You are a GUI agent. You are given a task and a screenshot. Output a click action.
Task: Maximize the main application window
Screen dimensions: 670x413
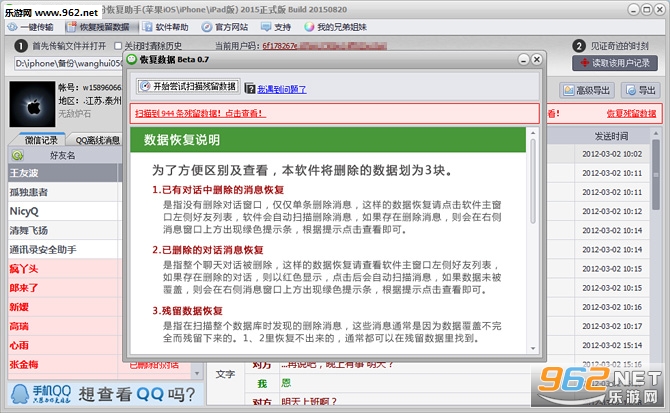pyautogui.click(x=647, y=9)
